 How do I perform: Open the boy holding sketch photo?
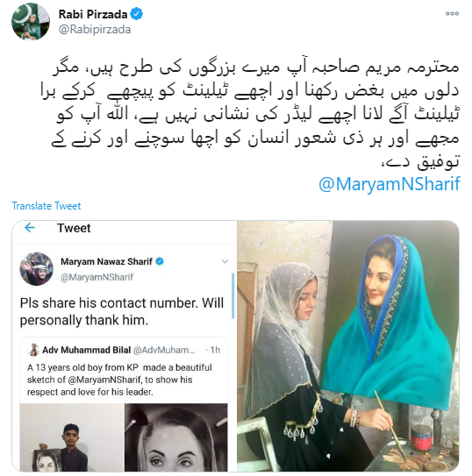72,437
